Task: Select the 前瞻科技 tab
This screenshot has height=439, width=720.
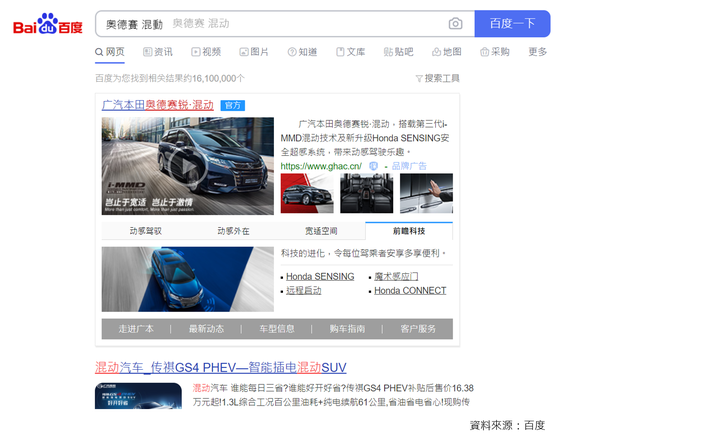Action: (x=409, y=231)
